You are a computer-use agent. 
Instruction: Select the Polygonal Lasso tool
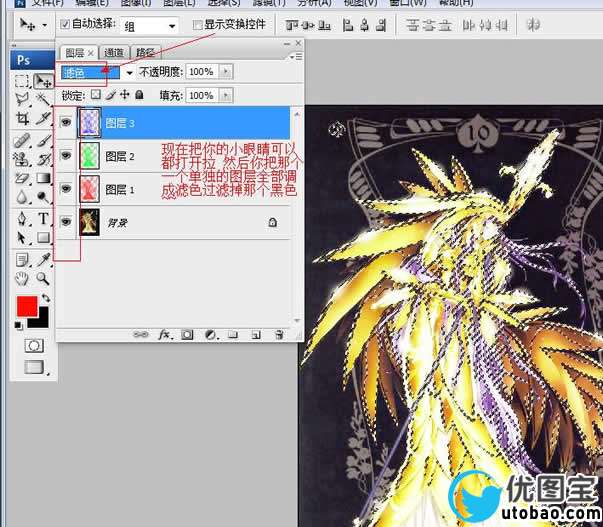click(x=22, y=99)
